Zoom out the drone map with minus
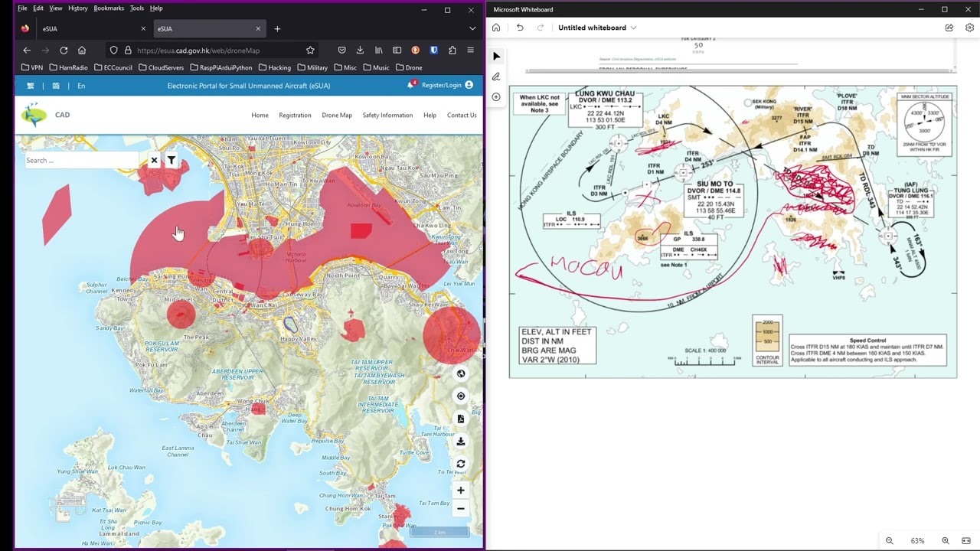Image resolution: width=980 pixels, height=551 pixels. pos(461,508)
